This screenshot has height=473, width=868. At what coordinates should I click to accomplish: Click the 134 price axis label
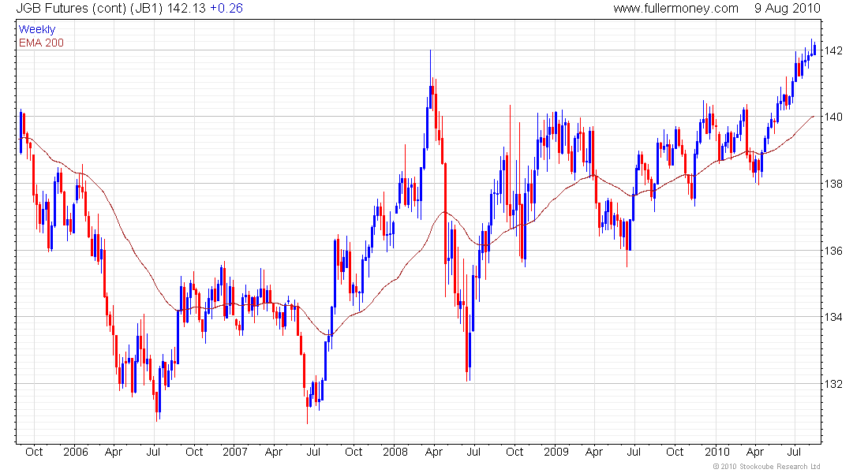(834, 317)
